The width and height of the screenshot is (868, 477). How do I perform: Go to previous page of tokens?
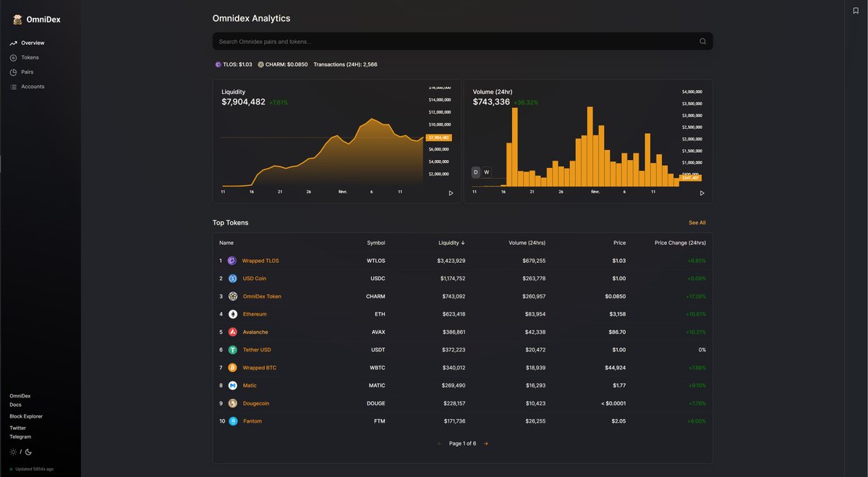(x=440, y=444)
